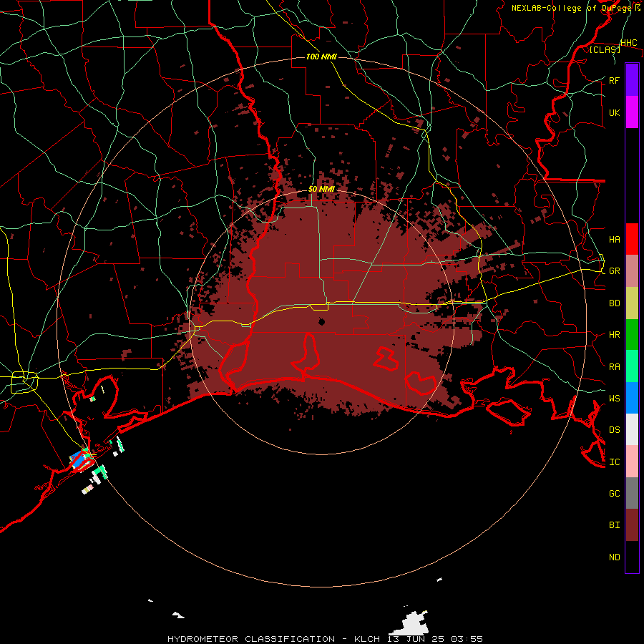
Task: Click the HHC product label
Action: tap(628, 42)
